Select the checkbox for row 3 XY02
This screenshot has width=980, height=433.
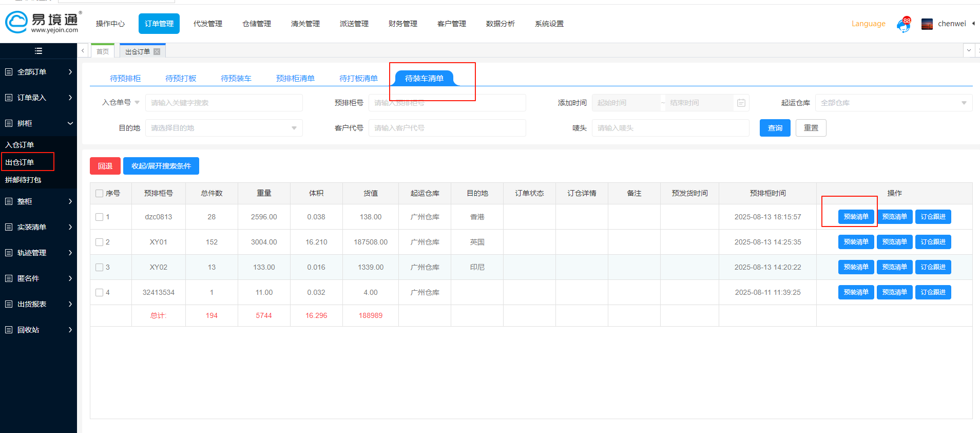[x=100, y=268]
